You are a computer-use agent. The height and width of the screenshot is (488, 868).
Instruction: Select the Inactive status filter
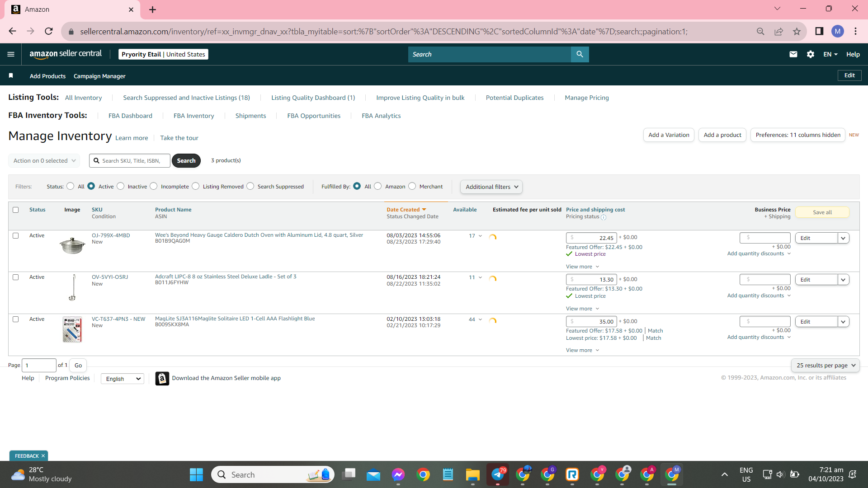point(120,186)
